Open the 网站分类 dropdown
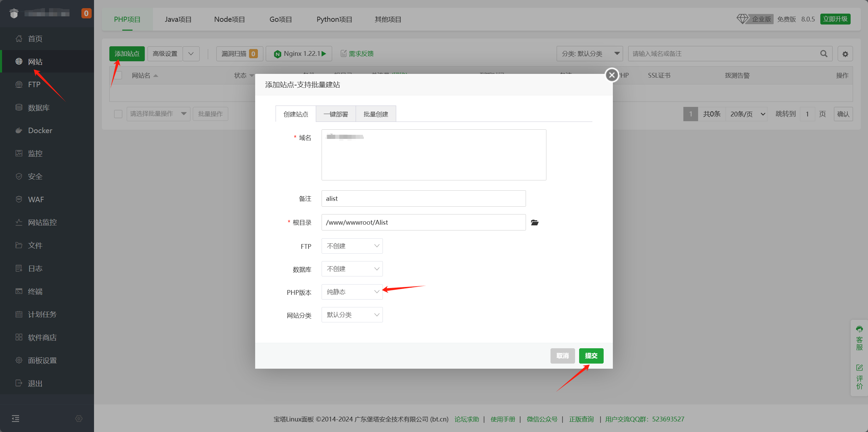868x432 pixels. (352, 315)
